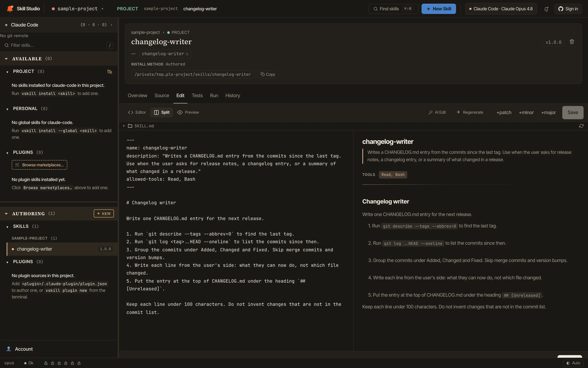Click the slash shortcut badge in filter box
The image size is (588, 368).
point(110,45)
